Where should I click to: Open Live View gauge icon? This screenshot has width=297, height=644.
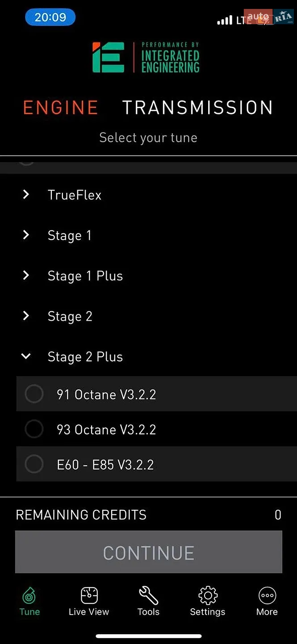click(89, 596)
